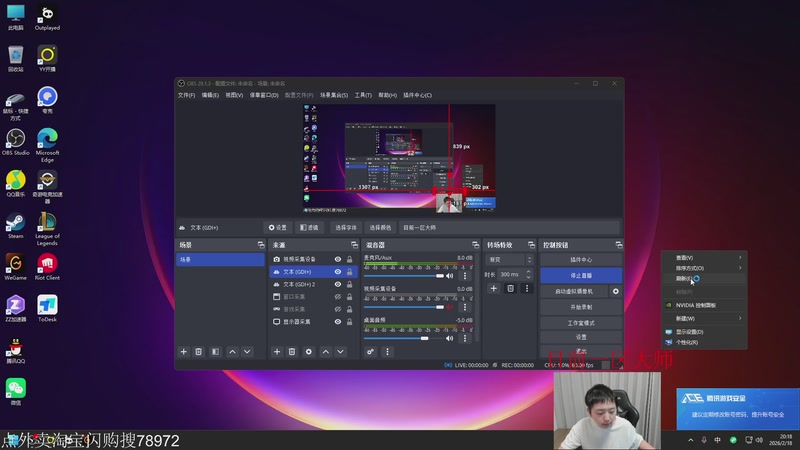This screenshot has width=800, height=450.
Task: Unmute the 视频采集设备 red speaker icon in mixer
Action: pos(449,307)
